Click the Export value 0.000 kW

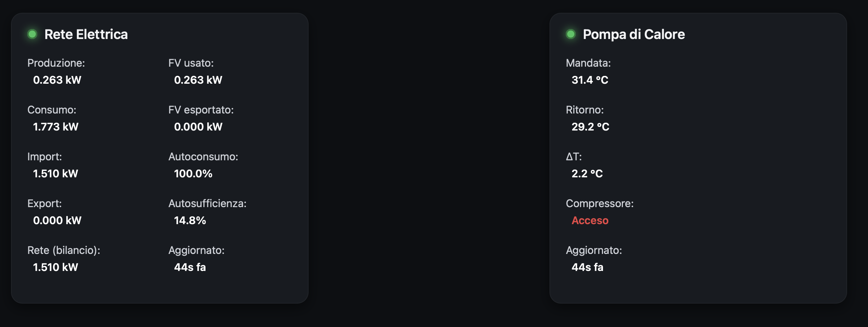point(57,220)
